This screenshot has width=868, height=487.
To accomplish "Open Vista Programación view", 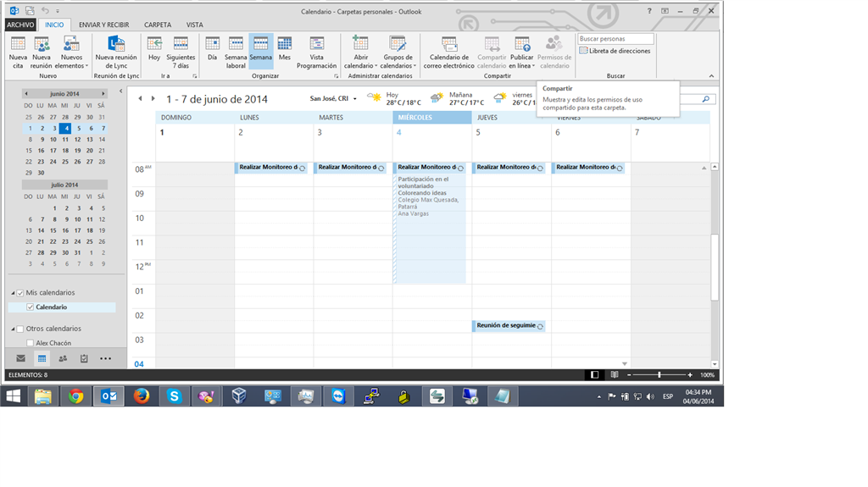I will 316,53.
